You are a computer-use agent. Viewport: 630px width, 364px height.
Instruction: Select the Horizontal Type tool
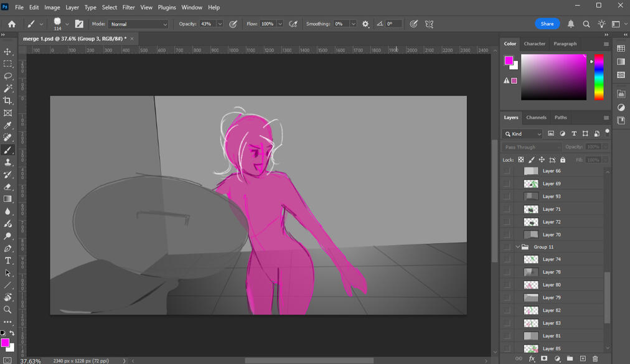point(8,261)
